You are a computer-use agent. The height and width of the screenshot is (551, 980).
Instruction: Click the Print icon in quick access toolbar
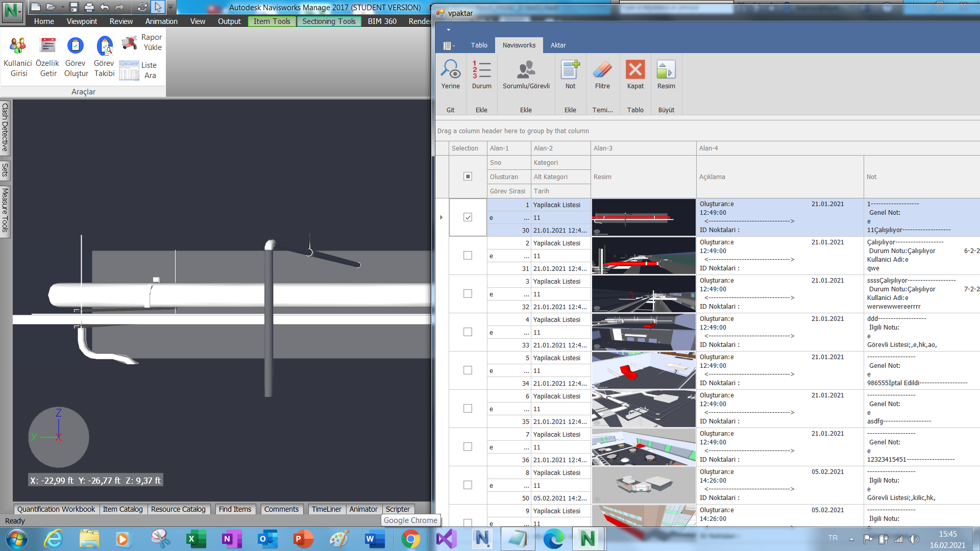point(89,7)
